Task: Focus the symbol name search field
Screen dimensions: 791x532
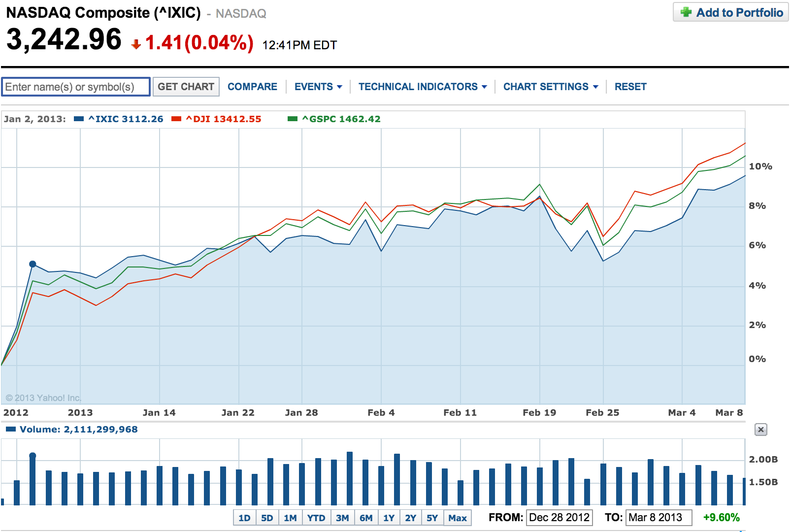Action: pos(76,87)
